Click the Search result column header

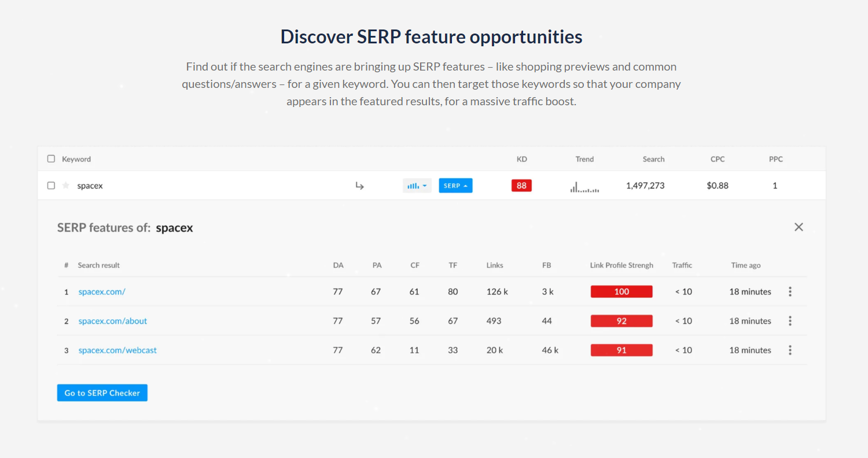(x=99, y=265)
